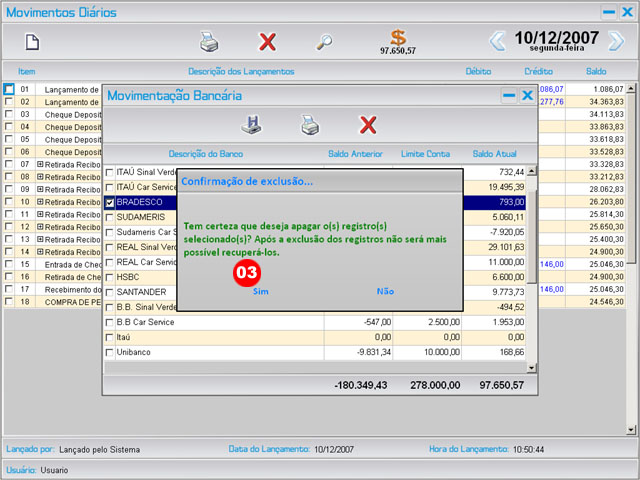The image size is (640, 480).
Task: Confirm deletion by clicking Sim
Action: 261,291
